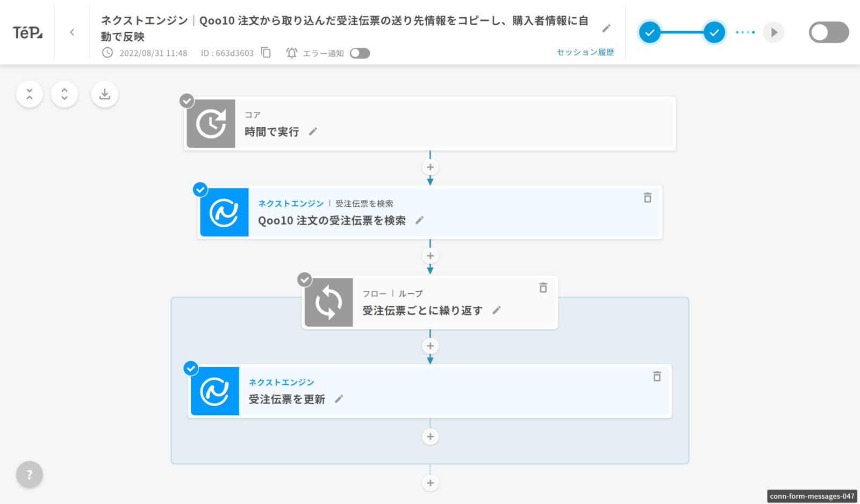Toggle the checkmark on Qoo10 search step
Viewport: 860px width, 504px height.
200,189
